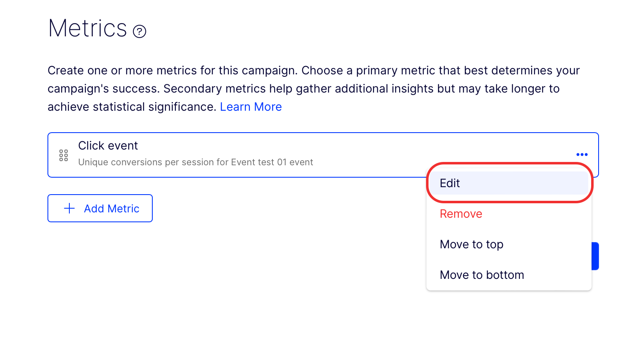644x352 pixels.
Task: Click the blue button at the right edge
Action: [596, 256]
